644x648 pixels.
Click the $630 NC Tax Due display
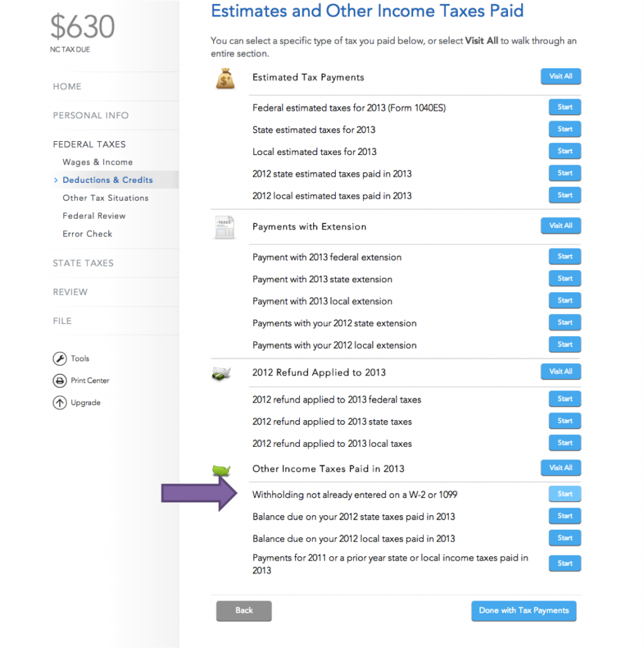pos(82,30)
